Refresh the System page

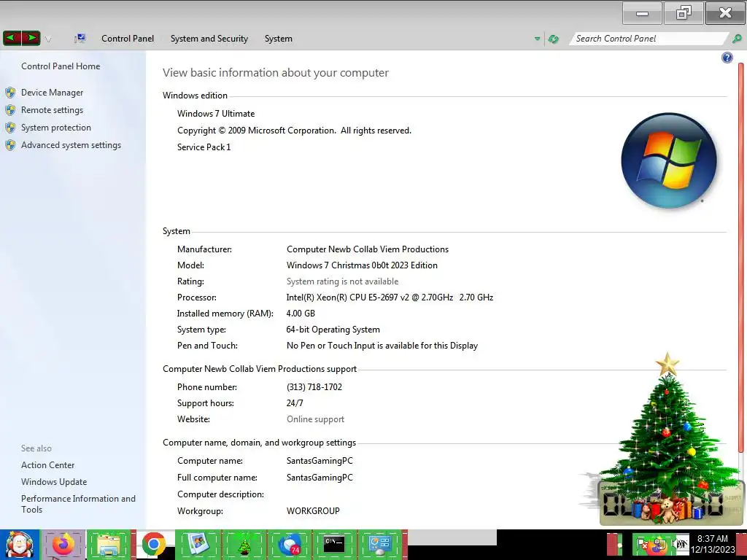553,39
